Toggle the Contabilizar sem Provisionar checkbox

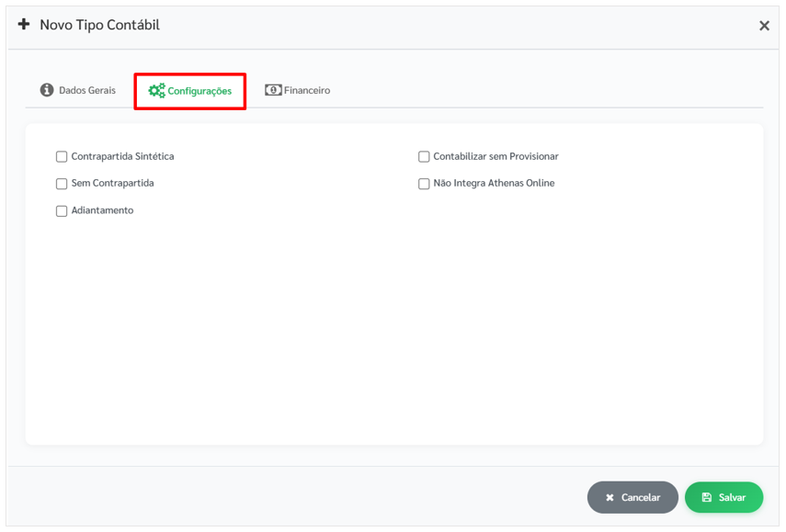pyautogui.click(x=424, y=157)
